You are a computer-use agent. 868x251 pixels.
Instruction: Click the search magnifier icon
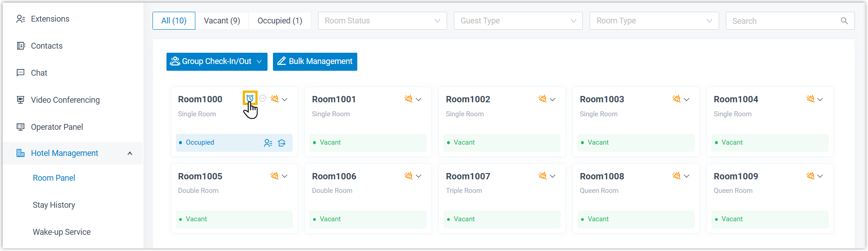844,21
